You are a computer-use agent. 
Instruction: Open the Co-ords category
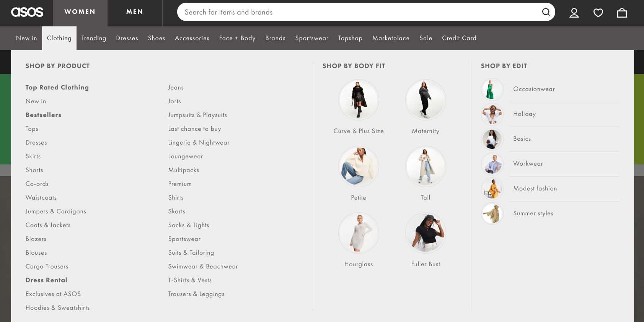tap(37, 184)
